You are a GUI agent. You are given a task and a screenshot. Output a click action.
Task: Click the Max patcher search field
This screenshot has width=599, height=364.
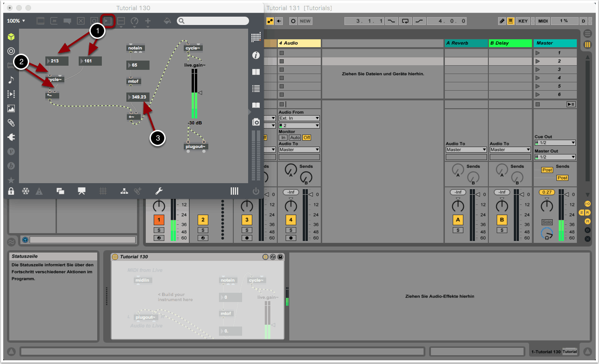pyautogui.click(x=217, y=21)
